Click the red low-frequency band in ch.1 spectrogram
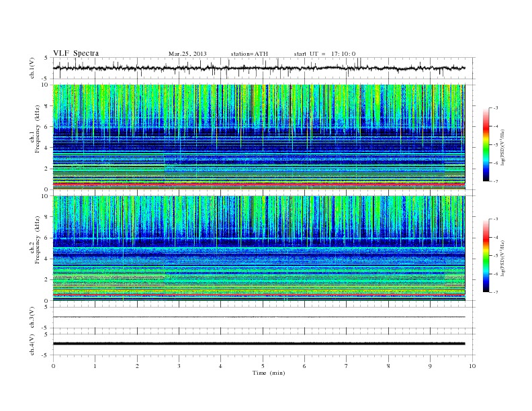This screenshot has height=411, width=532. coord(259,184)
